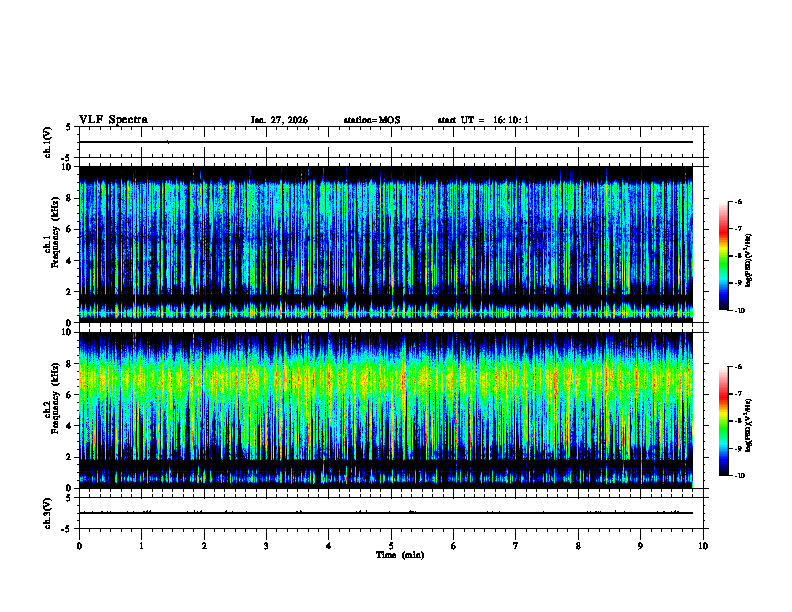This screenshot has width=792, height=612.
Task: Click the "-6" tick on the ch.1 colorbar
Action: 738,201
